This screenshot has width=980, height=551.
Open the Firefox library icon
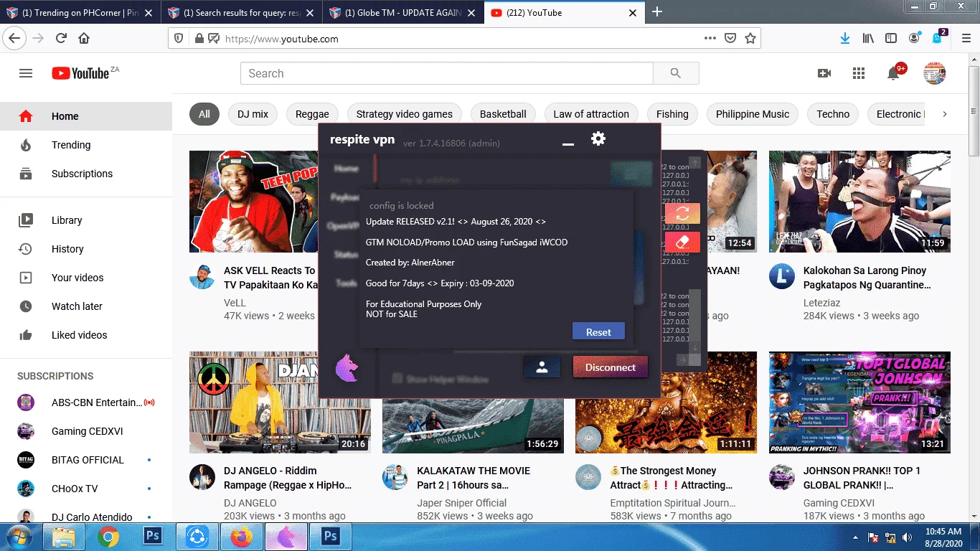(x=868, y=38)
